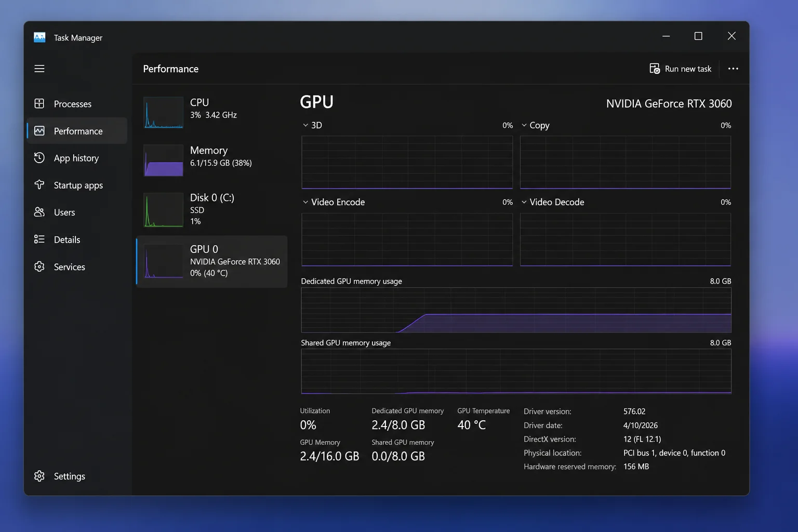Image resolution: width=798 pixels, height=532 pixels.
Task: Click the GPU 0 0% (40 °C) text
Action: pos(209,273)
